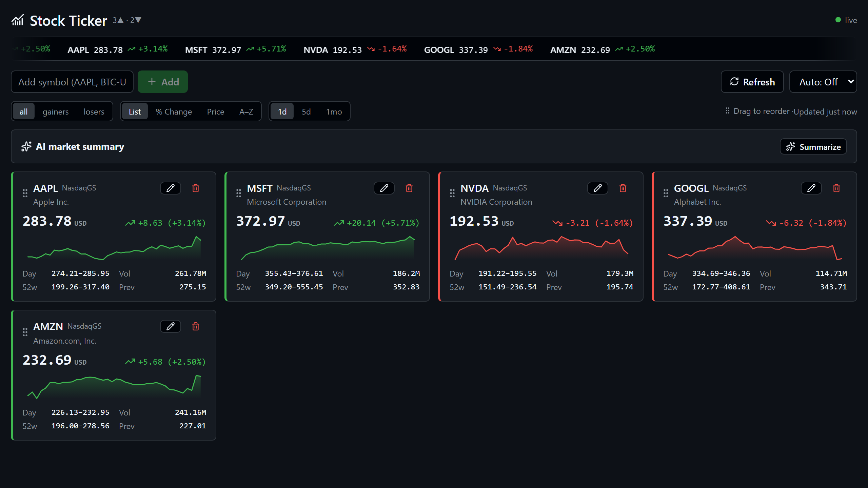Click the AAPL sparkline chart
The height and width of the screenshot is (488, 868).
click(x=114, y=248)
